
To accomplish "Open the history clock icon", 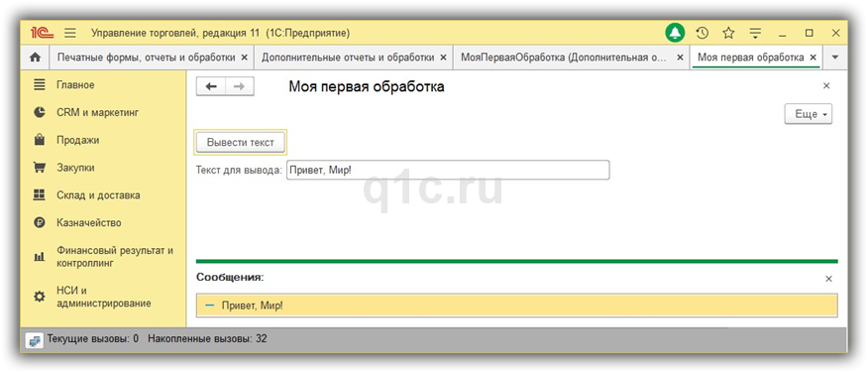I will pos(702,34).
